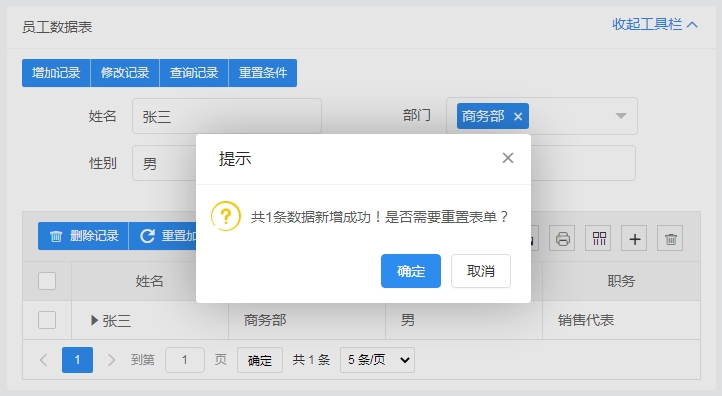Dismiss the dialog with 取消 button
722x396 pixels.
pos(481,271)
